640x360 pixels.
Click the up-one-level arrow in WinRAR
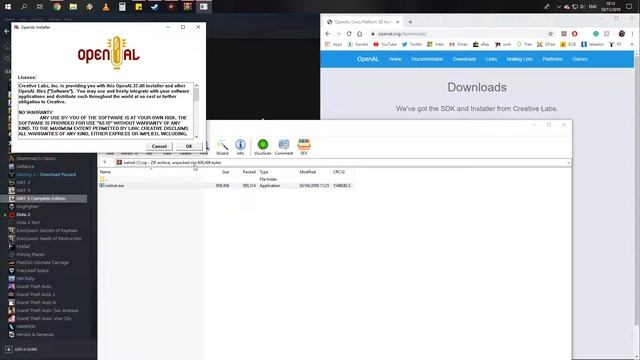(105, 162)
